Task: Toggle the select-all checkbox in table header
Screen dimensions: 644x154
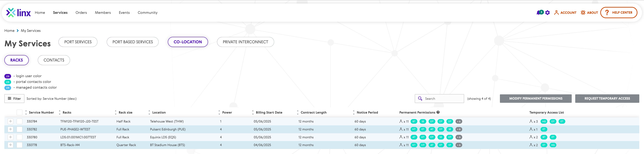Action: 20,112
